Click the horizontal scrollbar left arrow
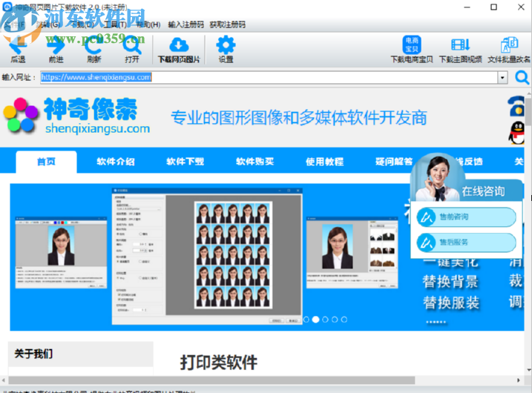 coord(4,380)
